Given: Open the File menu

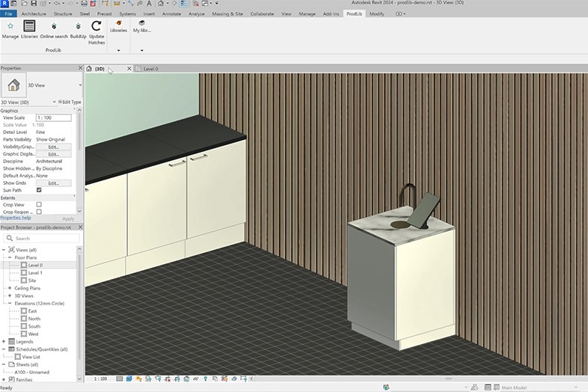Looking at the screenshot, I should pos(8,14).
